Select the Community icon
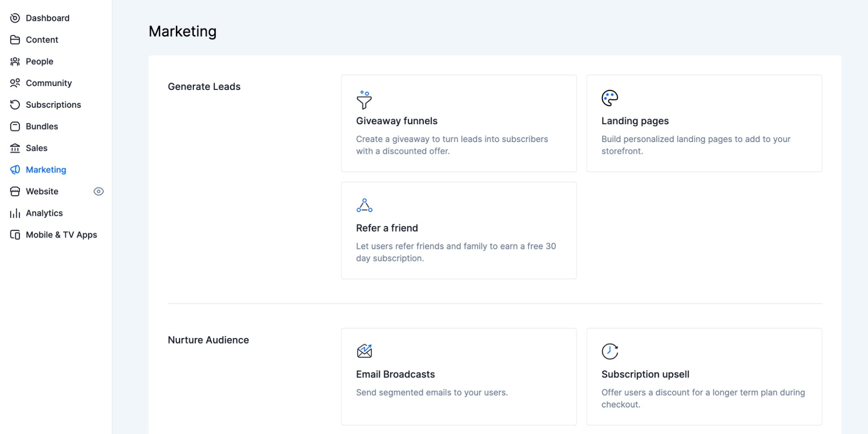 tap(15, 83)
